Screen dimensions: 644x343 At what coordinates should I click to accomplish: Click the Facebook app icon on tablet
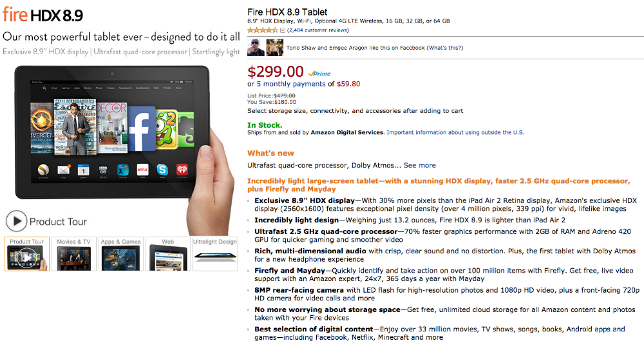142,129
